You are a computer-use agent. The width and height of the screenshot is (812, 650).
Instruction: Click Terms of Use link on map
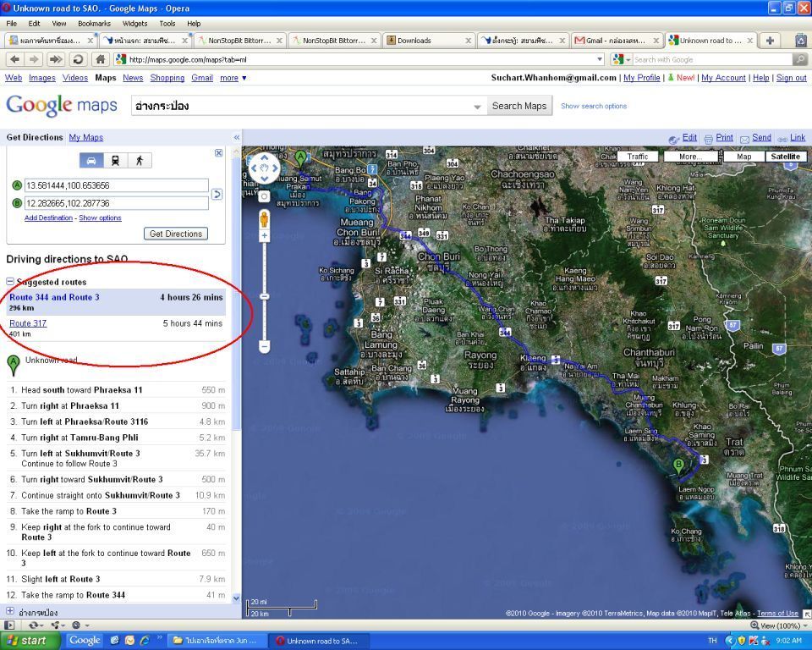778,614
